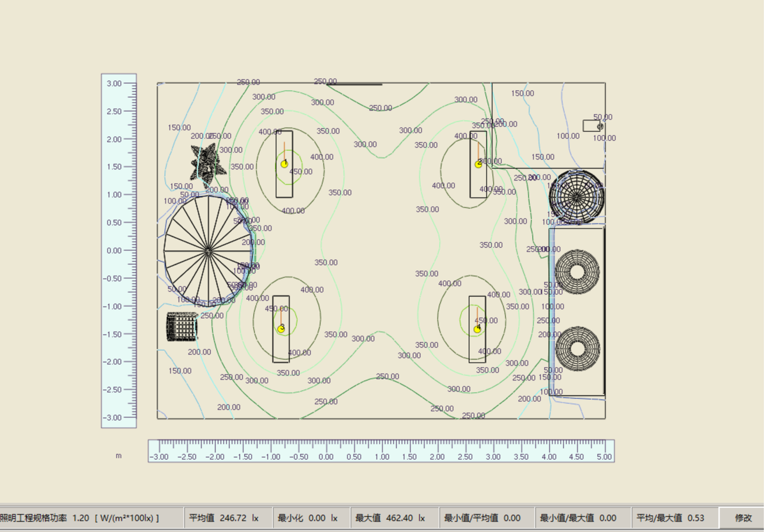Click the dense spiral circular object
765x532 pixels.
pos(576,197)
